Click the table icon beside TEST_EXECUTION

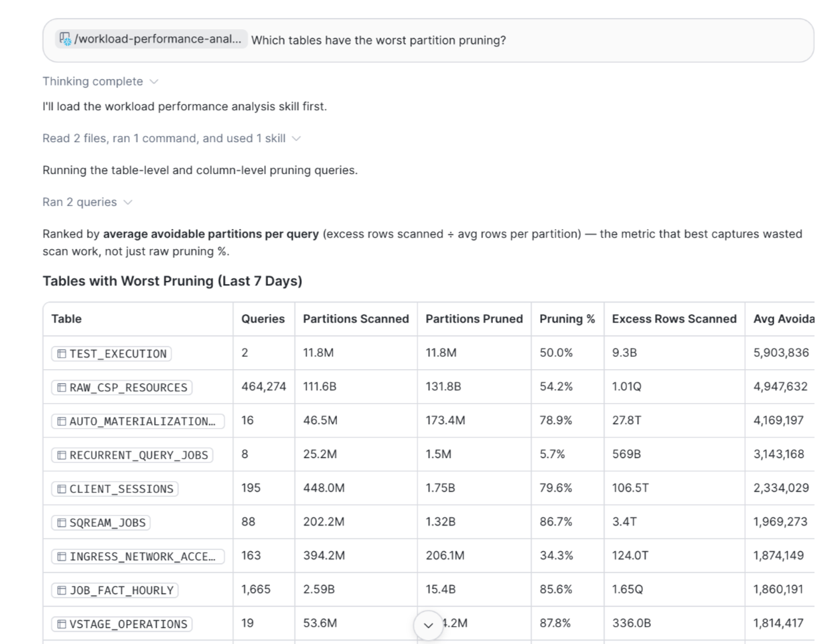62,354
